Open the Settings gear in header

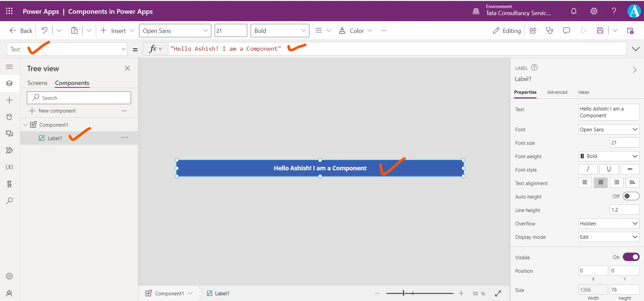pos(594,11)
